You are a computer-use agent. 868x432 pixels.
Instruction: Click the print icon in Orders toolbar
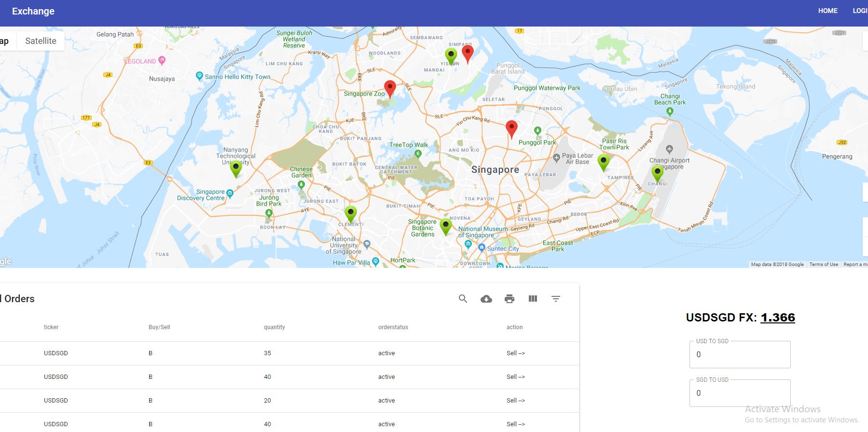pyautogui.click(x=510, y=299)
